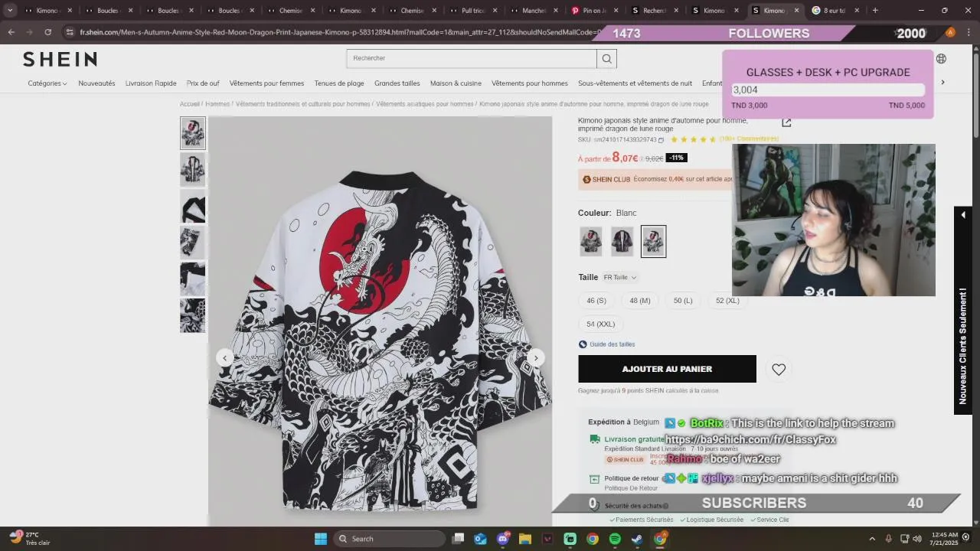Open Guide des tailles link
The image size is (980, 551).
(612, 344)
